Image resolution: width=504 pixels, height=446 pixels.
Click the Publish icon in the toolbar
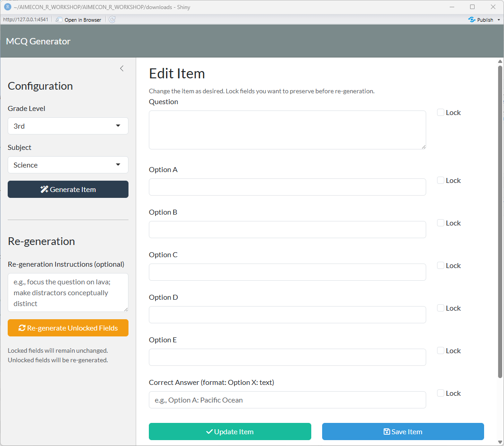(472, 19)
